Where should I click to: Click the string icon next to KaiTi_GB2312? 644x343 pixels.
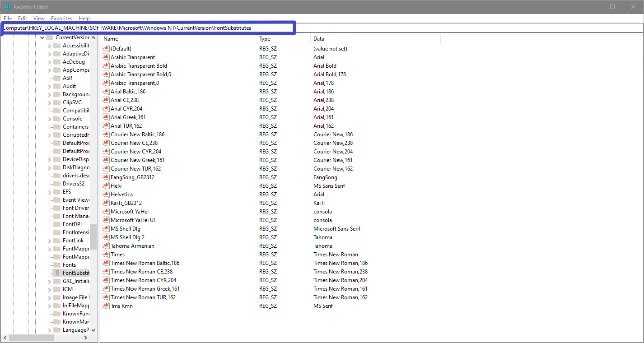click(106, 203)
